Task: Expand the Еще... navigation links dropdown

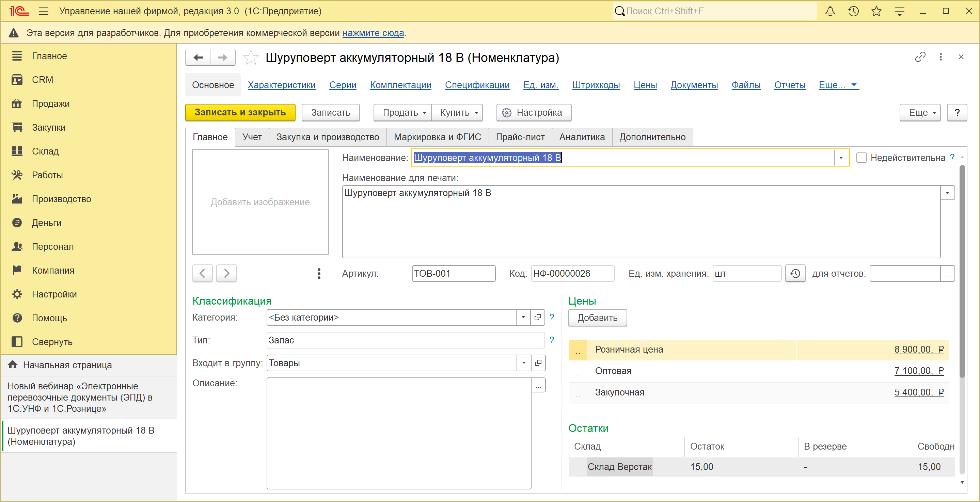Action: [x=839, y=85]
